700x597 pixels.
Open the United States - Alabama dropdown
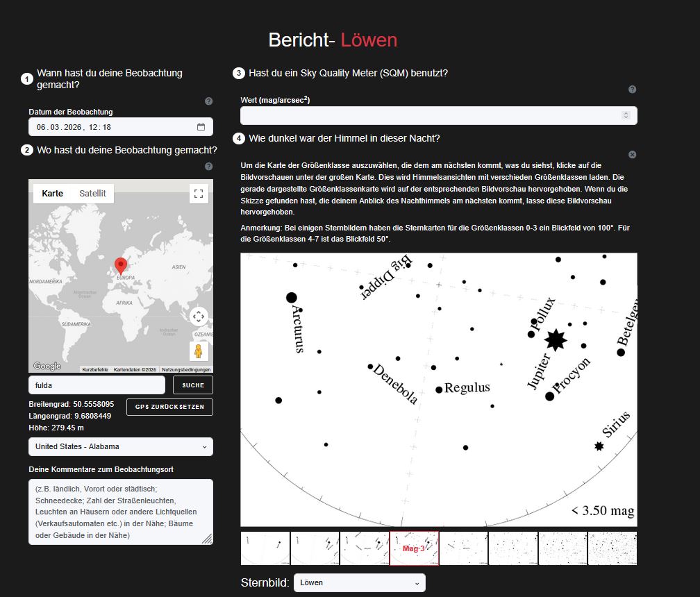click(121, 446)
